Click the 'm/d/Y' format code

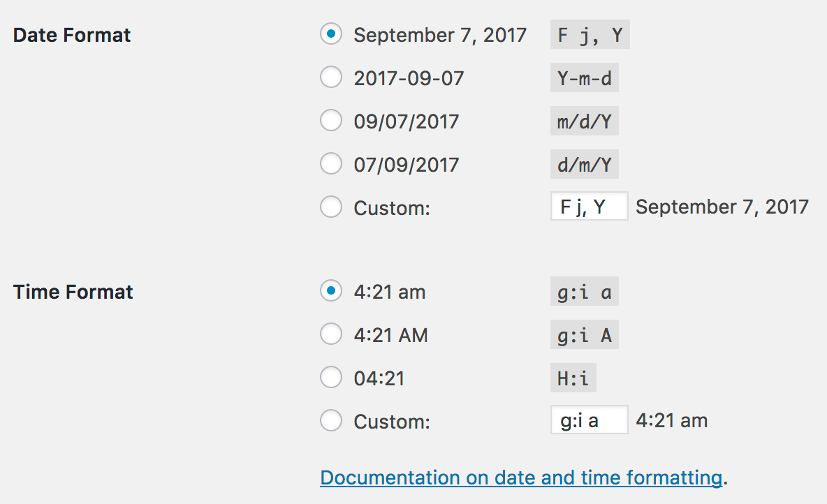[585, 121]
